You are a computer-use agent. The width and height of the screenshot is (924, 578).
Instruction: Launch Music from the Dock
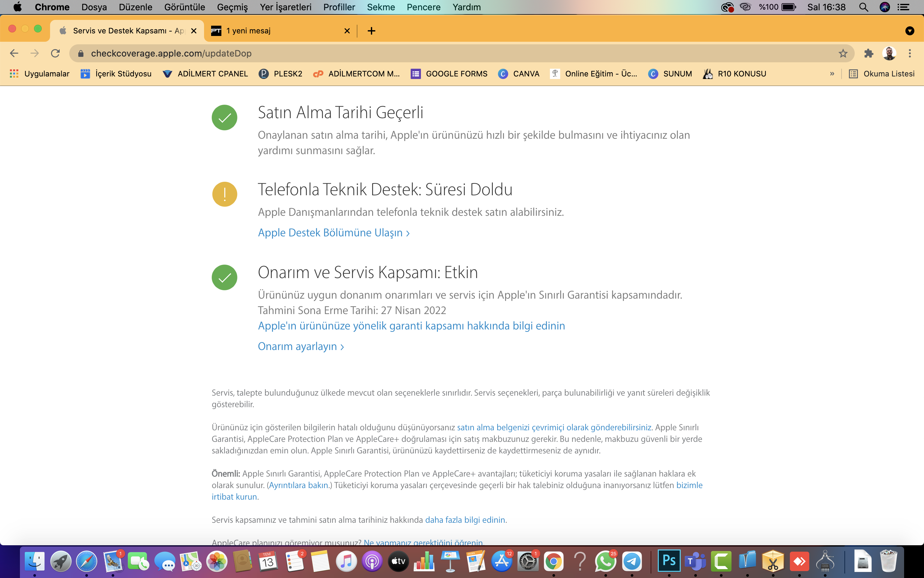(346, 562)
